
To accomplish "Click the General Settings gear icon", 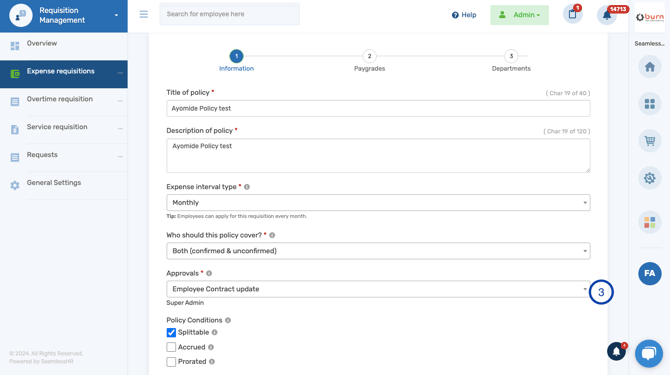I will [x=15, y=185].
